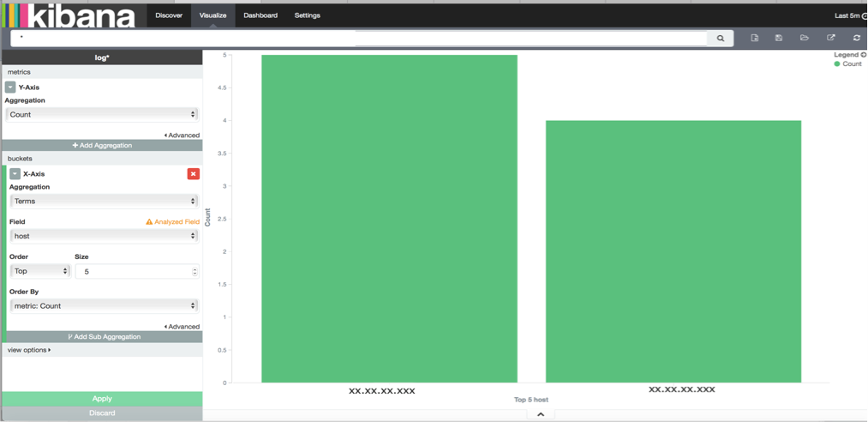Screen dimensions: 868x422
Task: Click the Count legend label
Action: click(x=852, y=64)
